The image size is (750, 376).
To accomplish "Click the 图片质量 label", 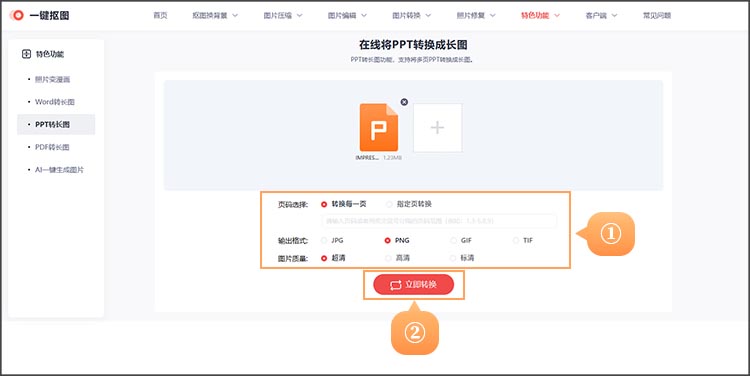I will pos(293,258).
